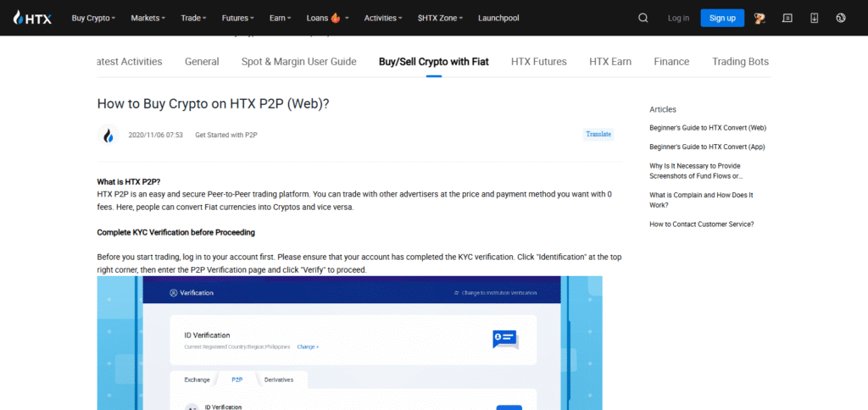The image size is (868, 410).
Task: Click the 'What is HTX P2P?' heading
Action: 129,181
